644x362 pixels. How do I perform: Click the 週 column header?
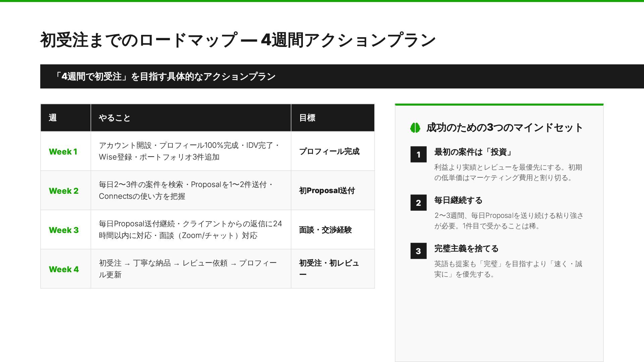[53, 118]
